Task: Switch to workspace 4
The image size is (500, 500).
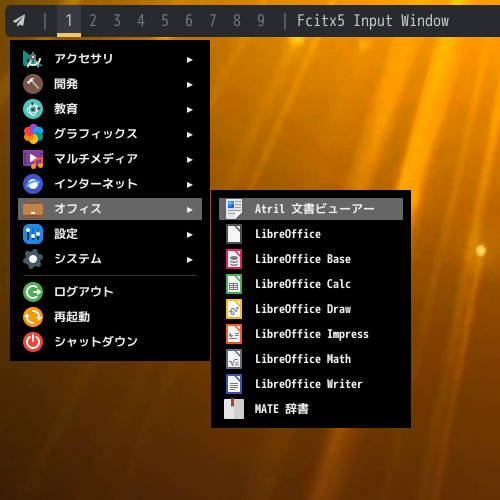Action: [141, 21]
